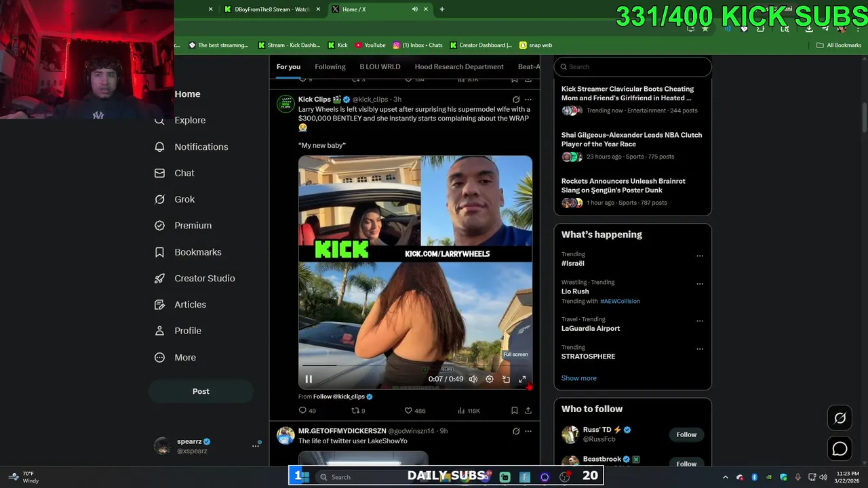The image size is (868, 488).
Task: Click Follow @kick_clips link below video
Action: [339, 396]
